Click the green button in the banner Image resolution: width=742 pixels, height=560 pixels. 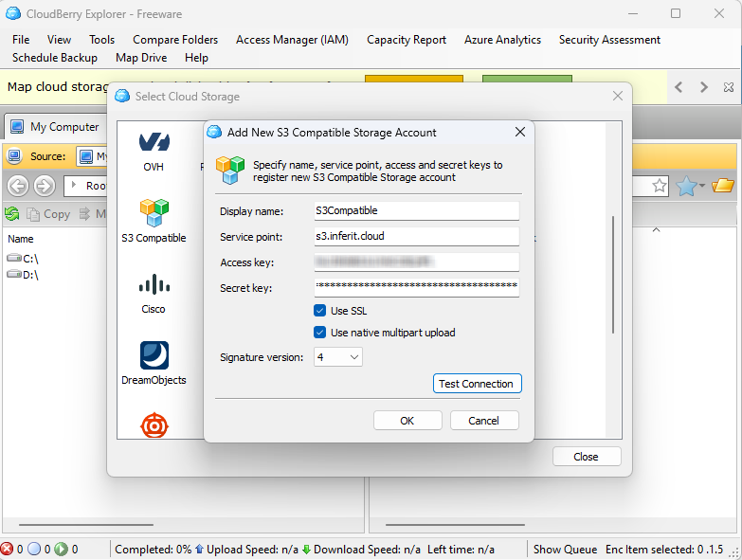tap(527, 79)
